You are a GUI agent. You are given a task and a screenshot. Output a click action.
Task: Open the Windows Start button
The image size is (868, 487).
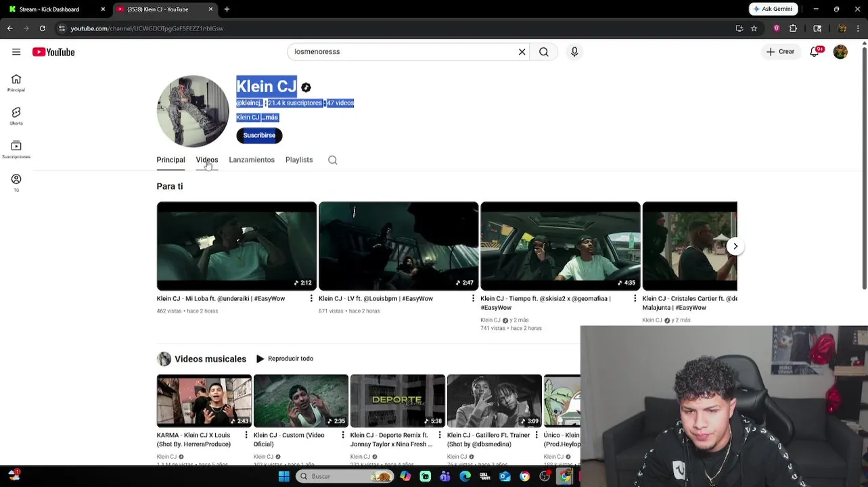click(x=284, y=476)
